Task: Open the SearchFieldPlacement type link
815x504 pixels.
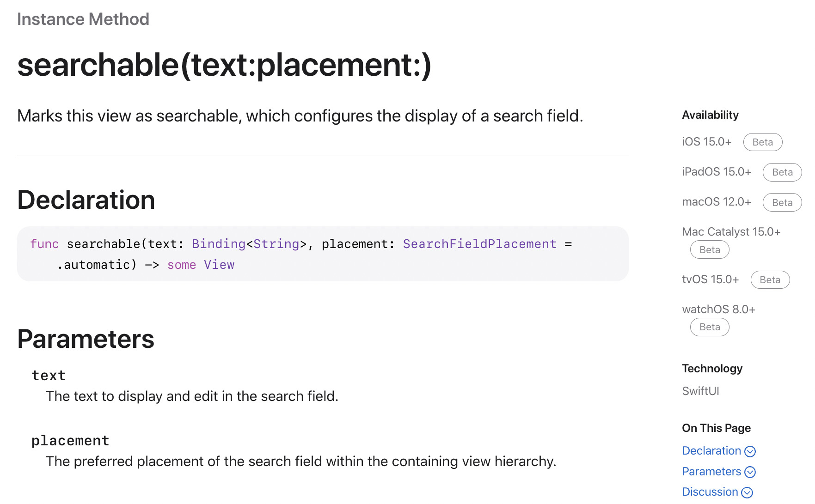Action: [x=479, y=243]
